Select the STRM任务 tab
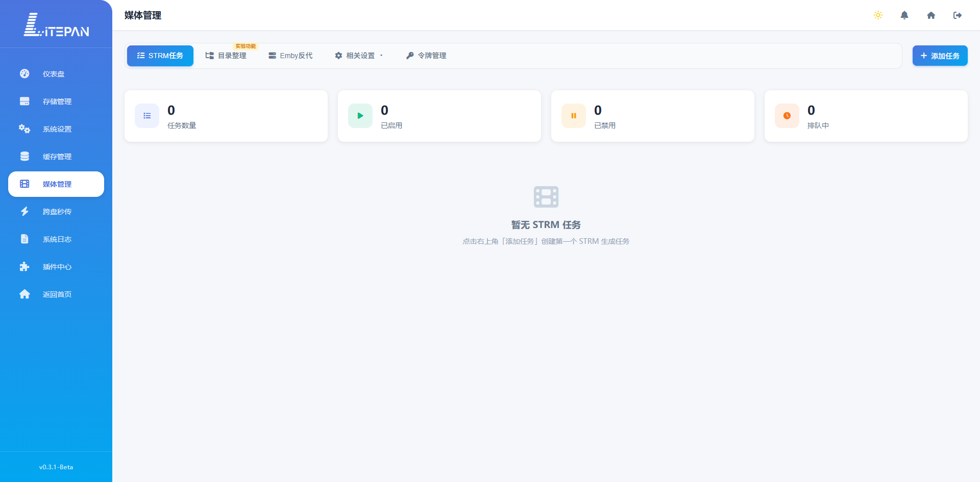 point(160,56)
